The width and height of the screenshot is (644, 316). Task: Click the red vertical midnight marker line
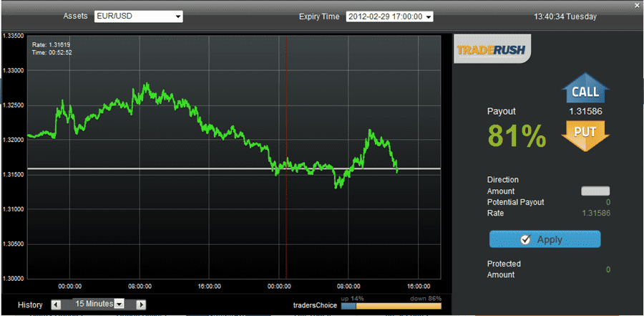[286, 157]
